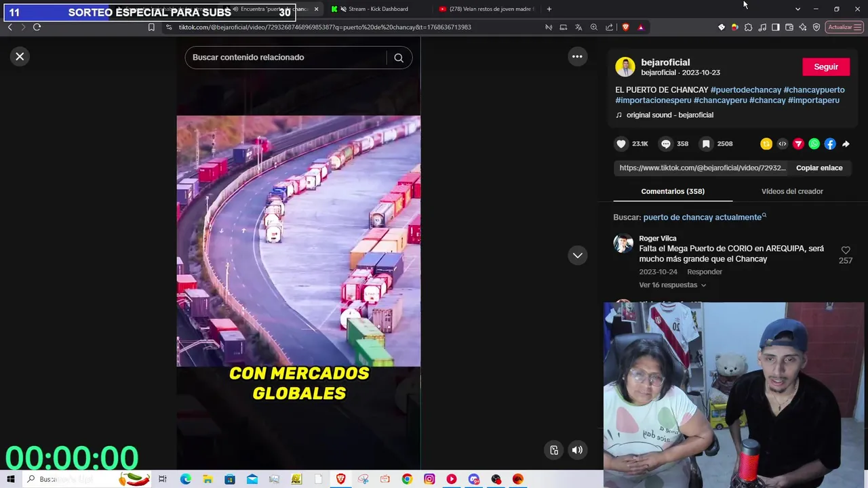Switch to Comentarios (358) tab
This screenshot has width=868, height=488.
[673, 191]
